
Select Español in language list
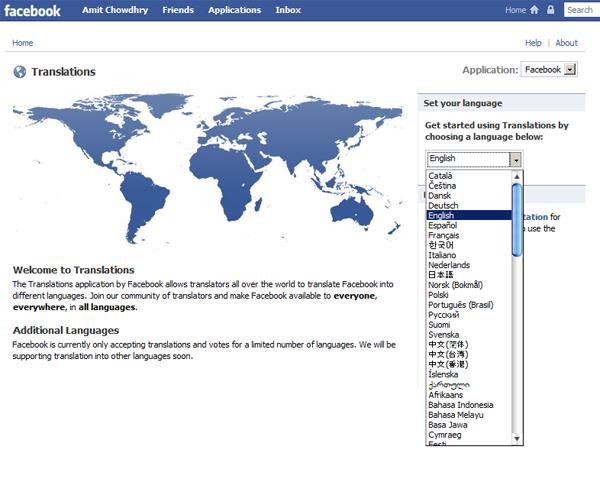click(x=469, y=225)
